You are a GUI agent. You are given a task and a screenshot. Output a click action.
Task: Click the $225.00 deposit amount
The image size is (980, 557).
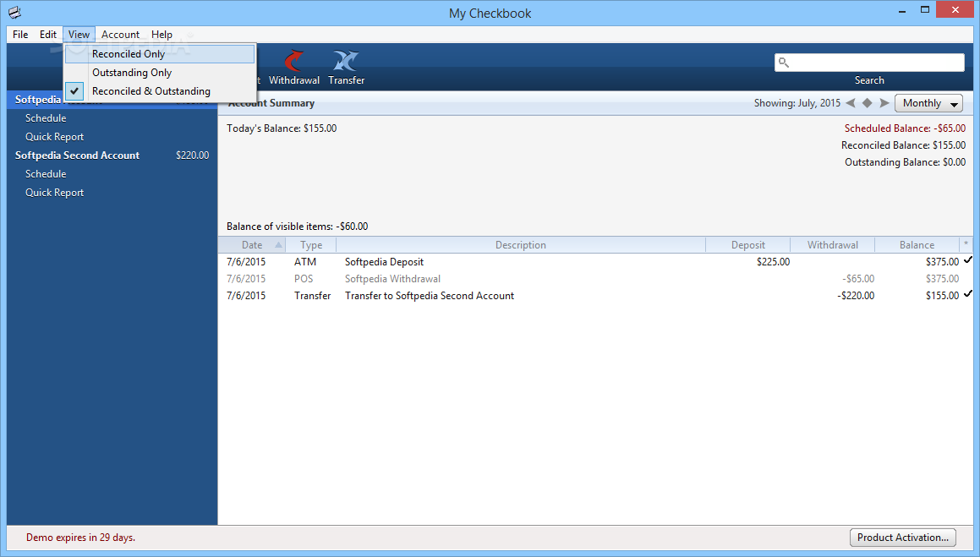click(x=773, y=262)
